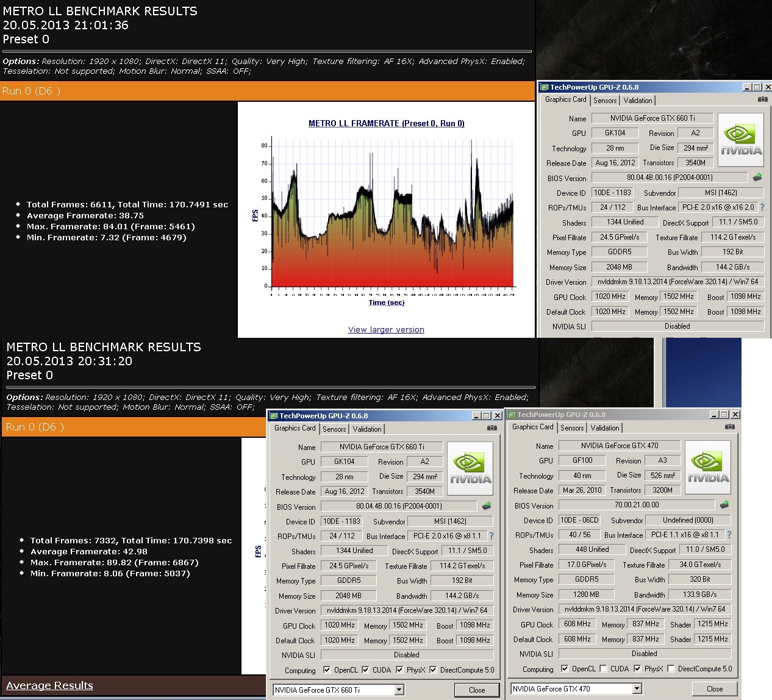
Task: Click the METRO LL FRAMERATE chart title
Action: (x=386, y=123)
